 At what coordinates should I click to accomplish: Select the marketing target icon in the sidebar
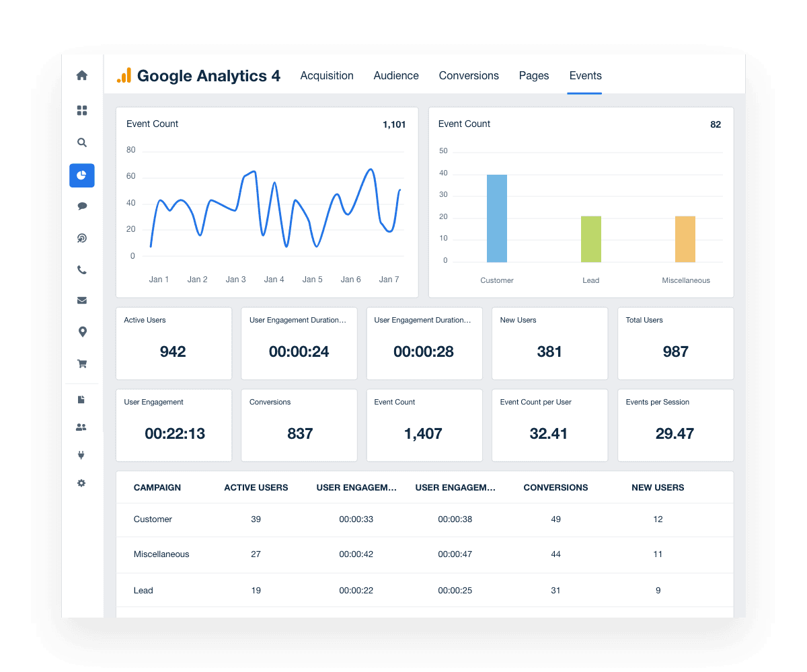coord(81,238)
